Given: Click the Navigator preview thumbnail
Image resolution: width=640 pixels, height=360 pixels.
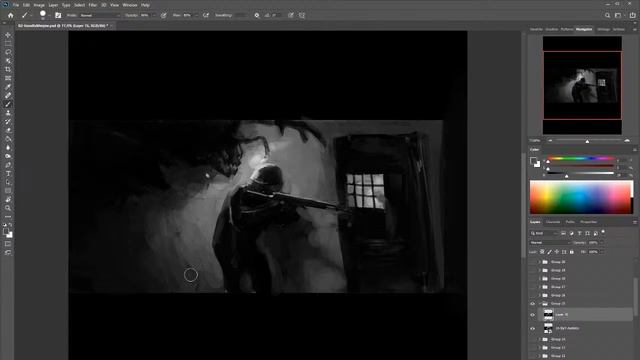Looking at the screenshot, I should tap(582, 85).
